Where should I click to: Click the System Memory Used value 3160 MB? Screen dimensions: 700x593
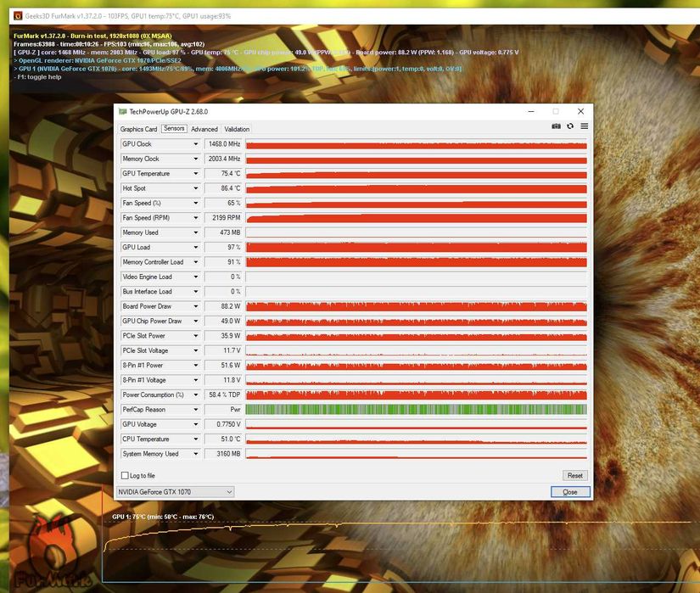click(x=223, y=454)
